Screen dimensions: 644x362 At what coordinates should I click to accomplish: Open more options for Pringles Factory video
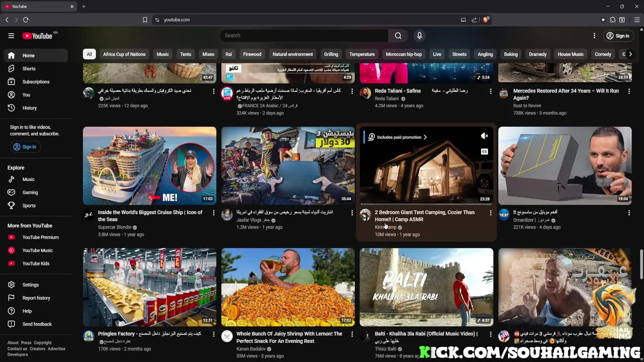click(x=213, y=334)
